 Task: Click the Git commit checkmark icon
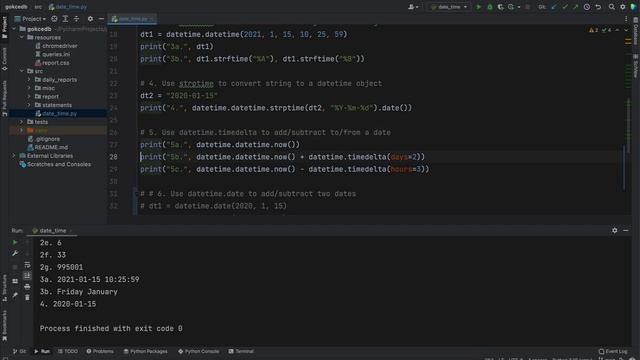pyautogui.click(x=564, y=7)
